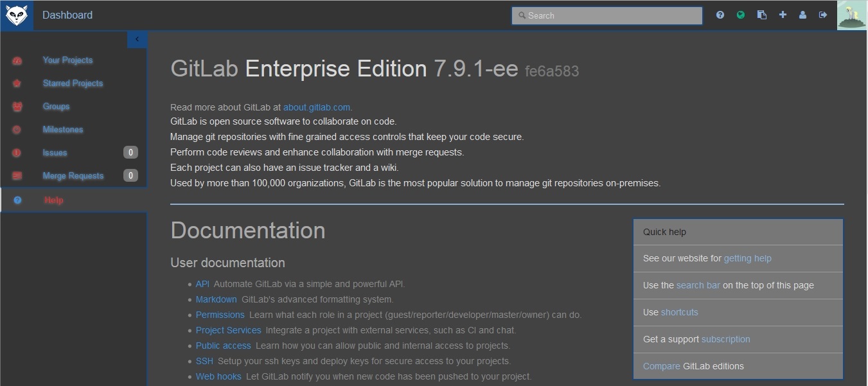Image resolution: width=868 pixels, height=386 pixels.
Task: Click the dashboard icon beside Your Projects
Action: 17,60
